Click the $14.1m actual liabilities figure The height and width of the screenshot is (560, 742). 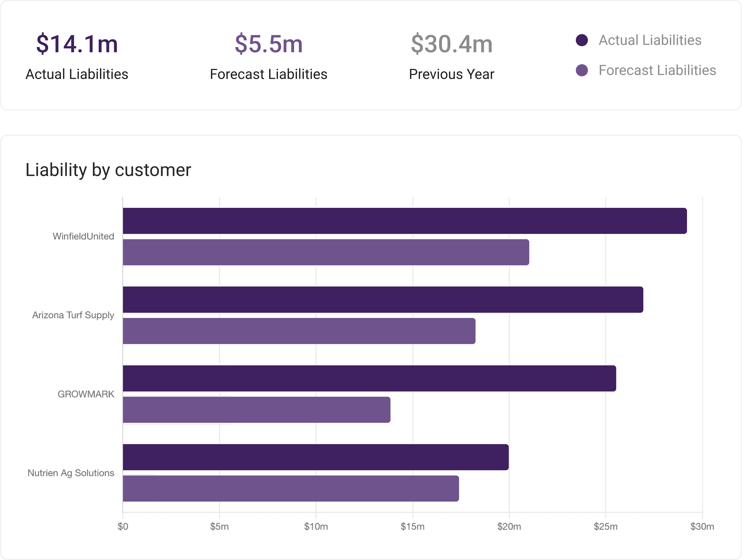[77, 44]
